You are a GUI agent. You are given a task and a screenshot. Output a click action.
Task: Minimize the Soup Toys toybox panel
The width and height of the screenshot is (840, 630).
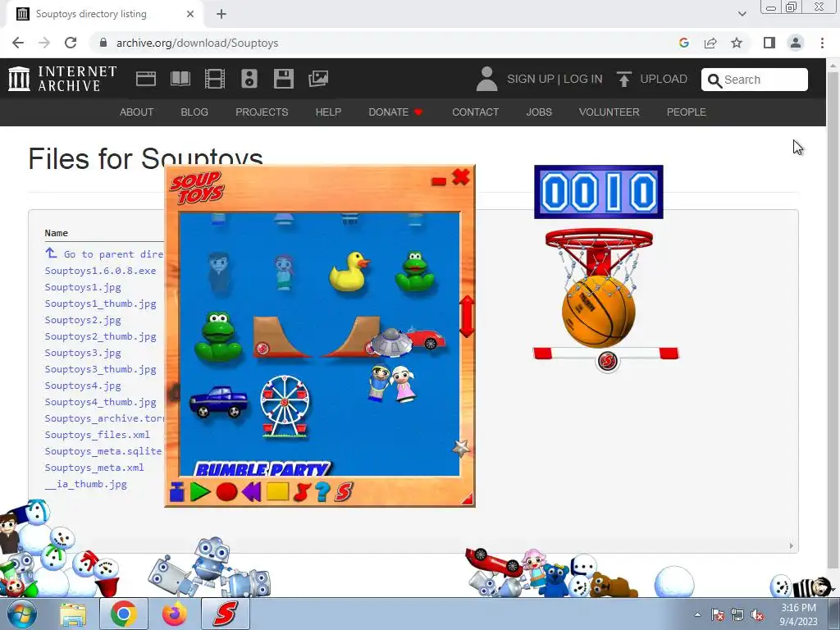point(439,181)
